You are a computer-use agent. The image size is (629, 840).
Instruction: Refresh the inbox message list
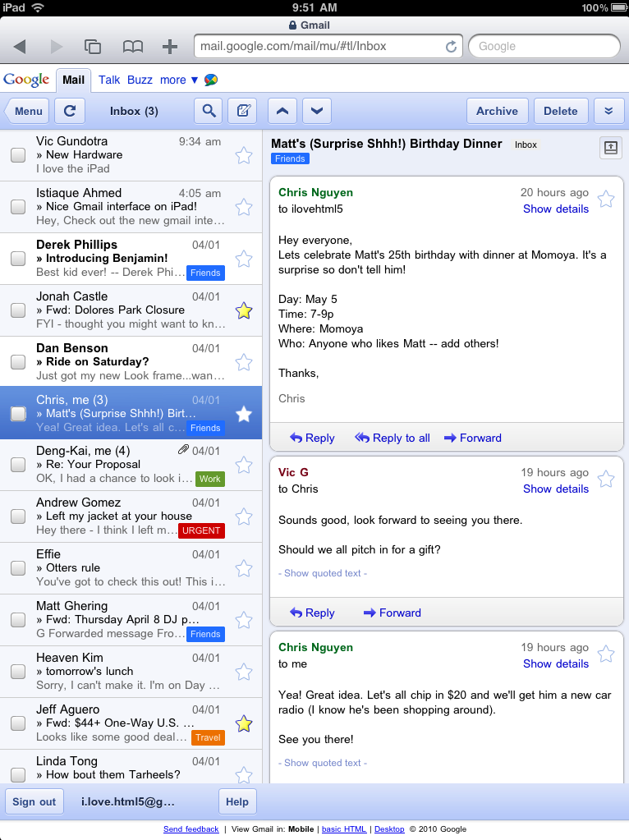click(x=70, y=111)
